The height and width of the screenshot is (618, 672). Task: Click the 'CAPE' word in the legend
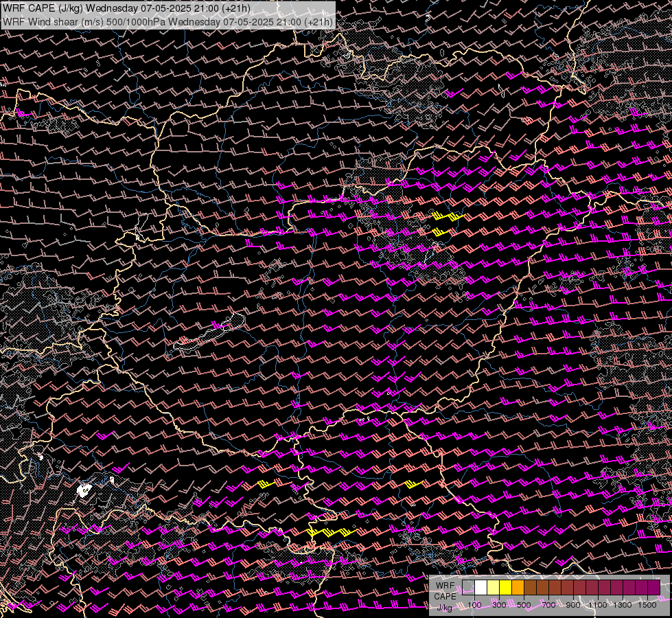point(445,597)
